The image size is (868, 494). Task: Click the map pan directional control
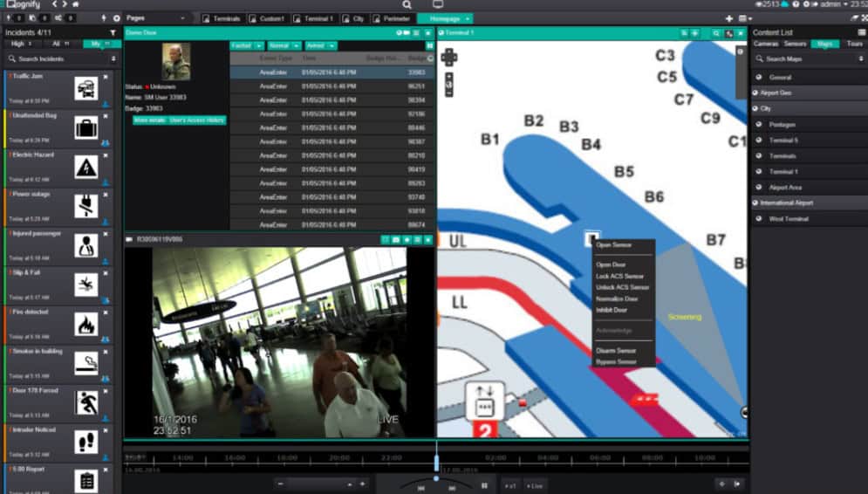tap(449, 58)
